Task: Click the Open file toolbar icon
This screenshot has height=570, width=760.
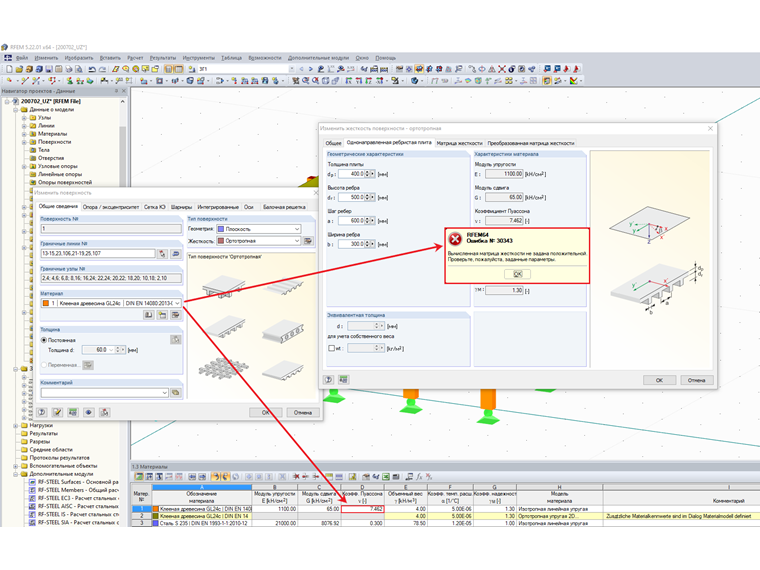Action: click(x=19, y=69)
